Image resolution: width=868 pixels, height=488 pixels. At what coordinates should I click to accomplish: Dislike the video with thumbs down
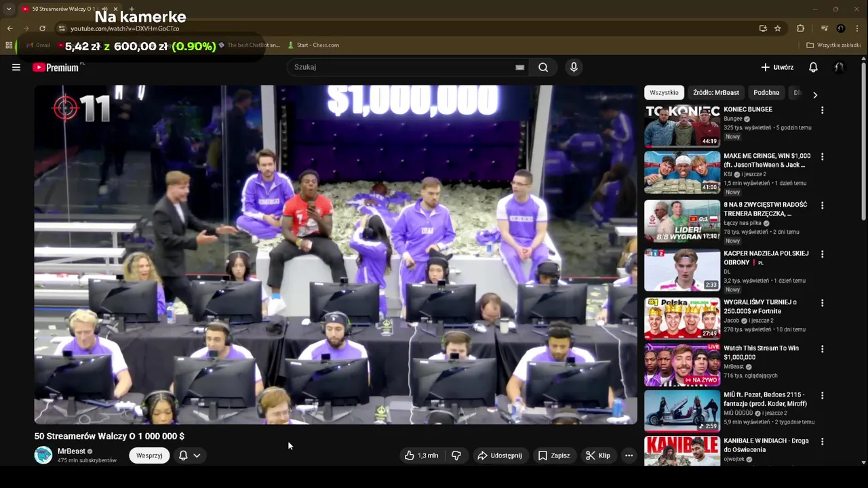click(x=456, y=455)
